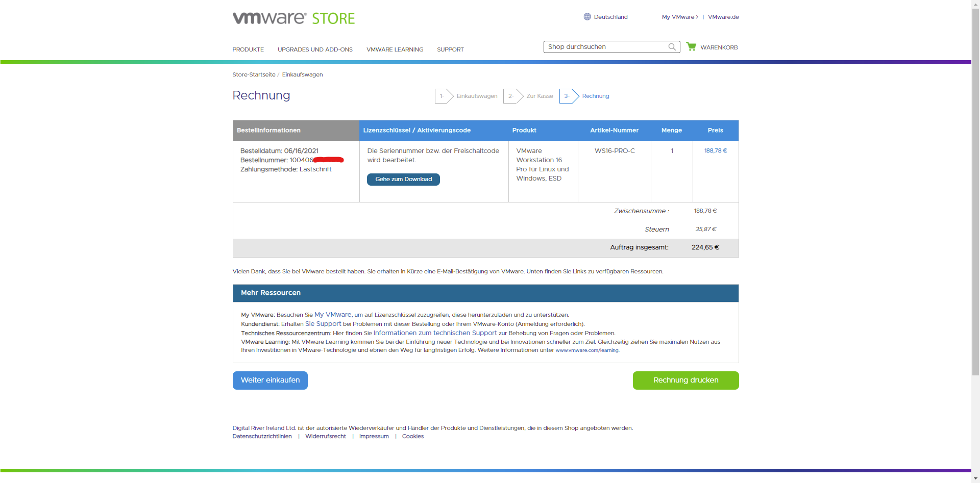This screenshot has height=483, width=980.
Task: Click the Einkaufswagen step label
Action: click(477, 96)
